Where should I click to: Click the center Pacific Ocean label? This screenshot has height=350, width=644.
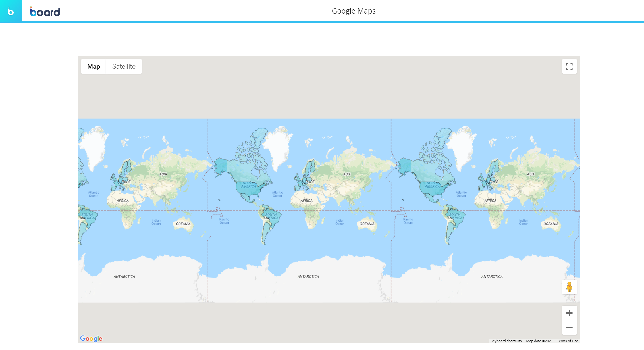coord(224,221)
